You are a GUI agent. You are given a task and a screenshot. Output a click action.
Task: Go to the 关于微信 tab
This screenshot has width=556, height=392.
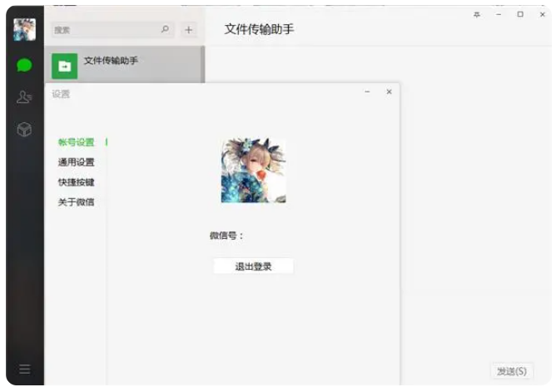[x=76, y=202]
